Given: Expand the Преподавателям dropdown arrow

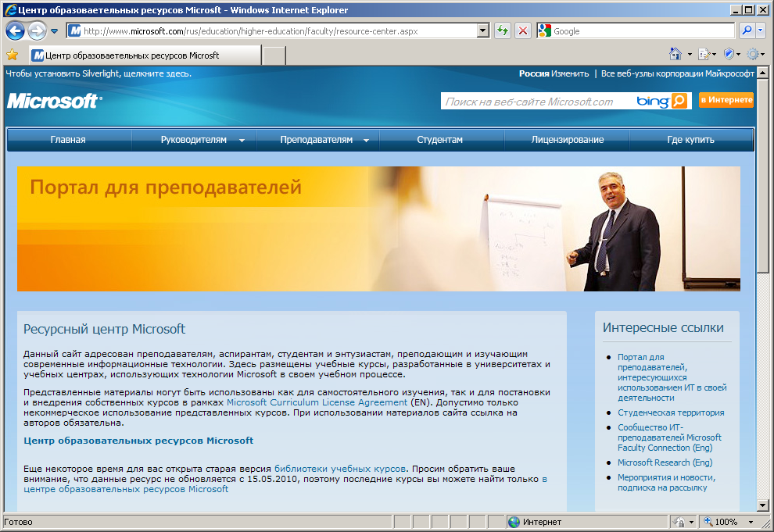Looking at the screenshot, I should (366, 141).
